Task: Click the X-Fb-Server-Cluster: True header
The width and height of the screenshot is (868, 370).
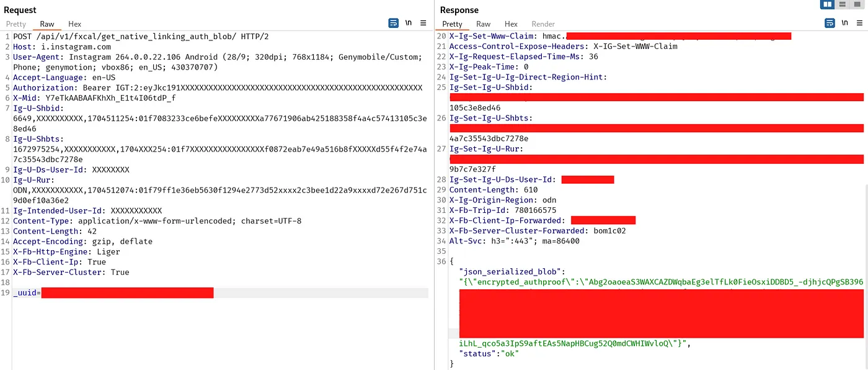Action: click(71, 272)
